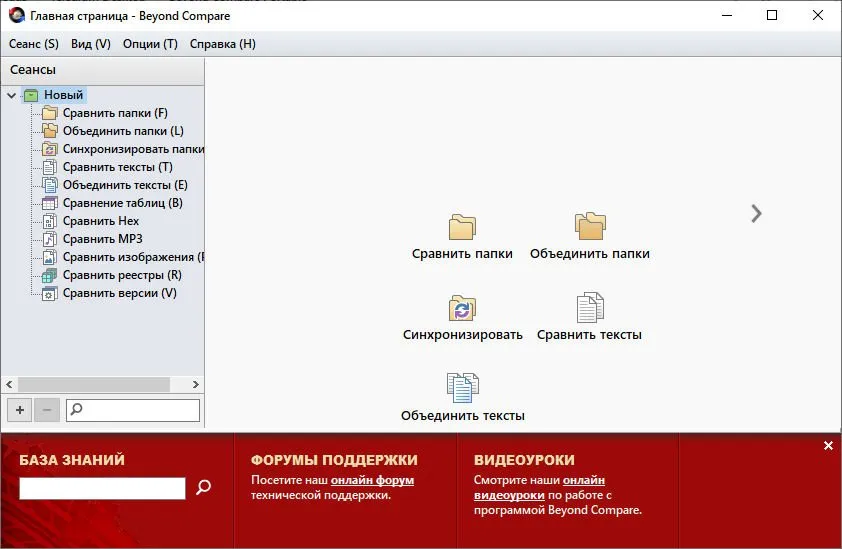Select Синхронизировать папки tree row label
842x549 pixels.
point(133,149)
